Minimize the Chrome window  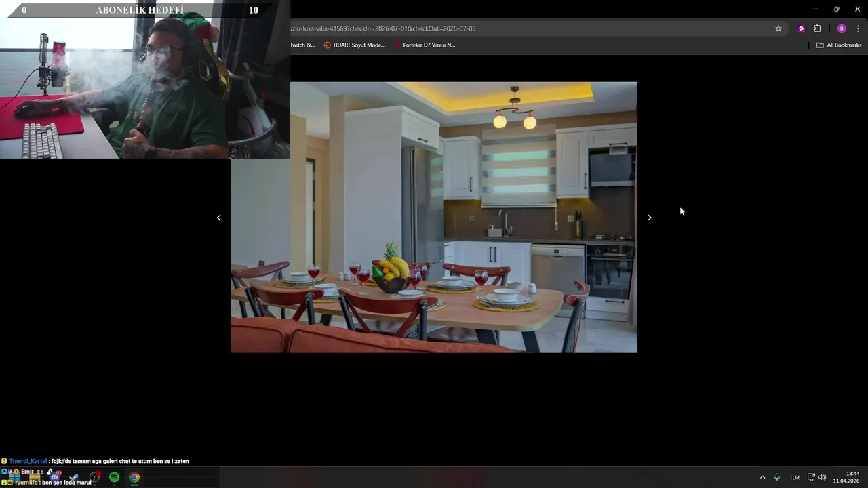(816, 9)
